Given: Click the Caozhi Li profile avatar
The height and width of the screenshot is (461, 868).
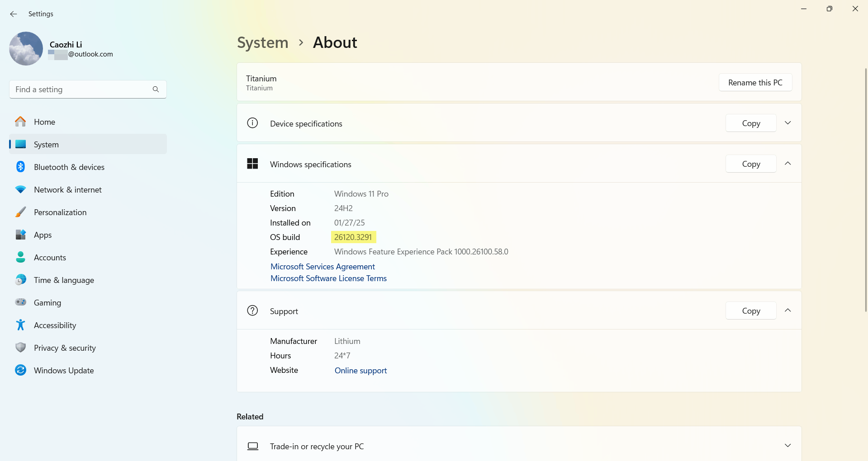Looking at the screenshot, I should click(x=26, y=48).
